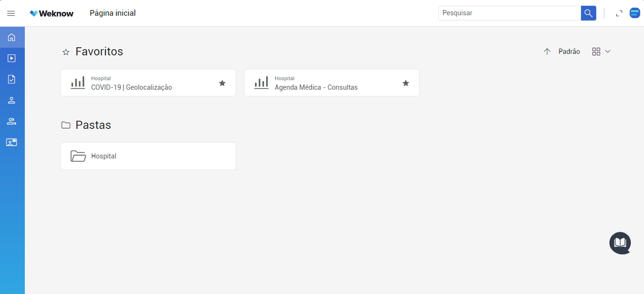The width and height of the screenshot is (644, 294).
Task: Unfavorite COVID-19 | Geolocalização star
Action: point(222,83)
